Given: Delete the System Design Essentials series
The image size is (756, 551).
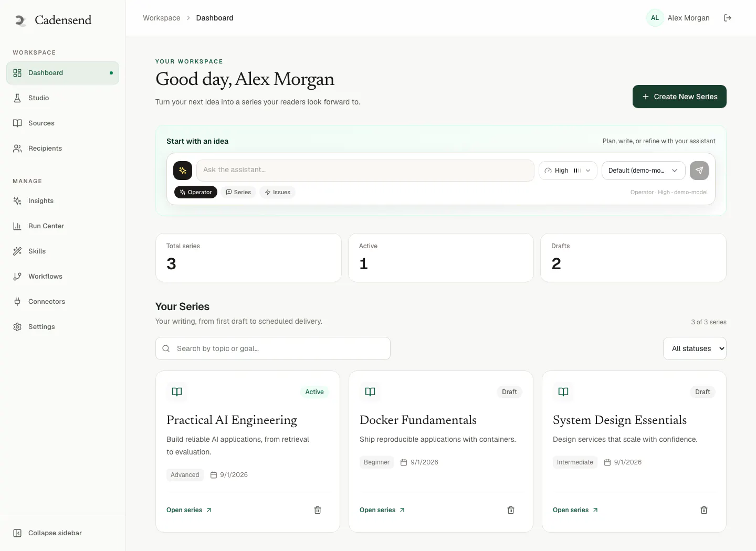Looking at the screenshot, I should 704,510.
